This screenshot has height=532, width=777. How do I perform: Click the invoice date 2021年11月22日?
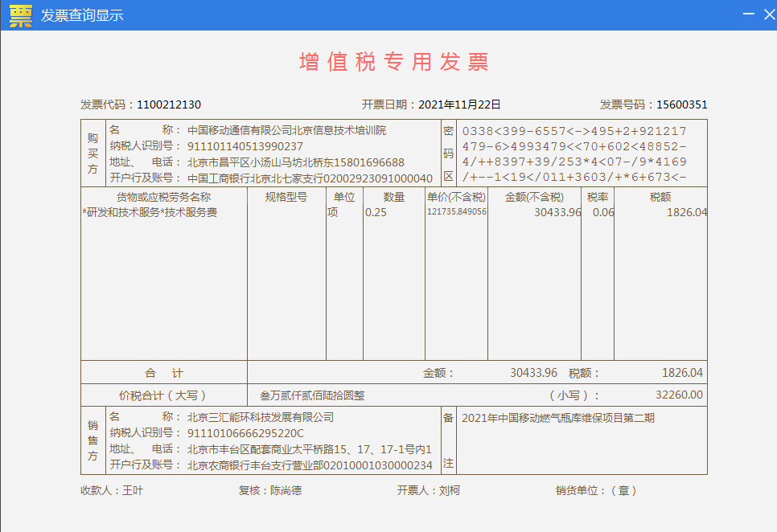click(x=459, y=104)
